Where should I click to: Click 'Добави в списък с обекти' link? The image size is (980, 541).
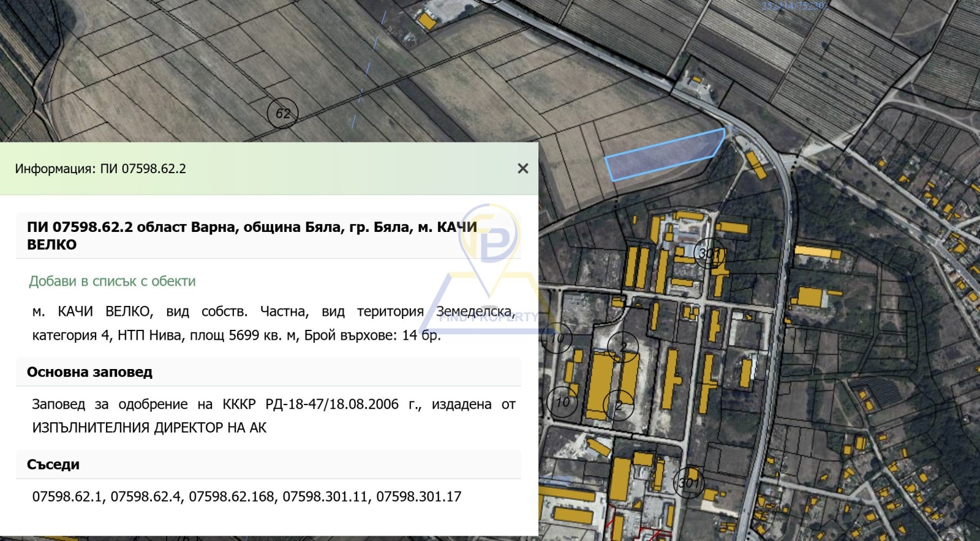(x=112, y=282)
